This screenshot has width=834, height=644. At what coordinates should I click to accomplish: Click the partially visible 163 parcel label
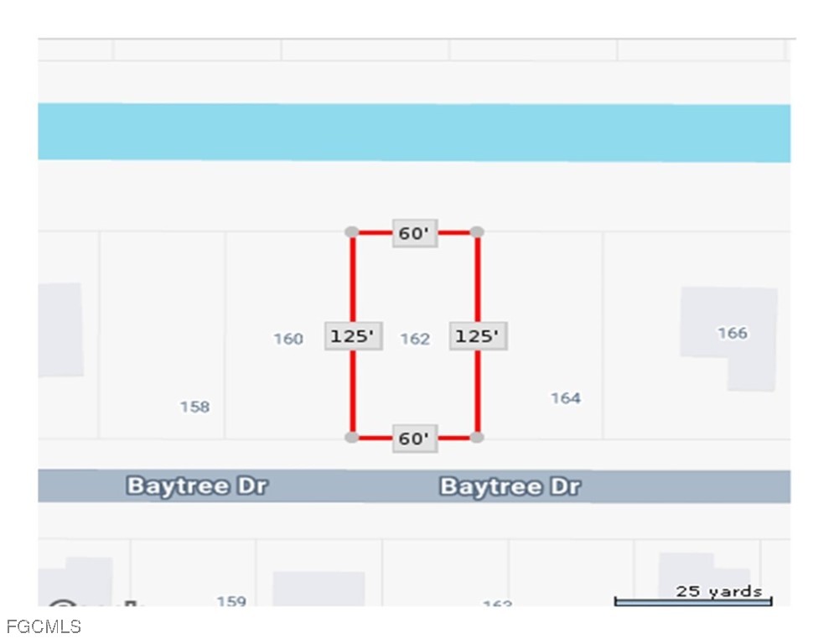click(497, 603)
